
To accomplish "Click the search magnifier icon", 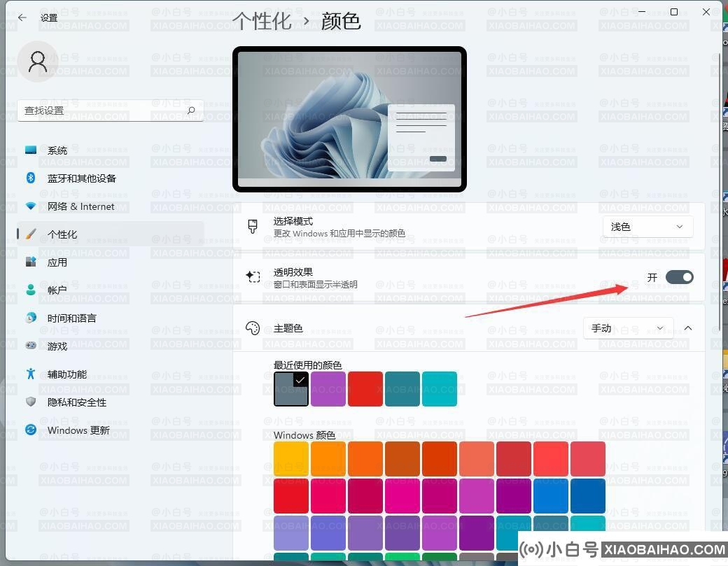I will pos(191,111).
